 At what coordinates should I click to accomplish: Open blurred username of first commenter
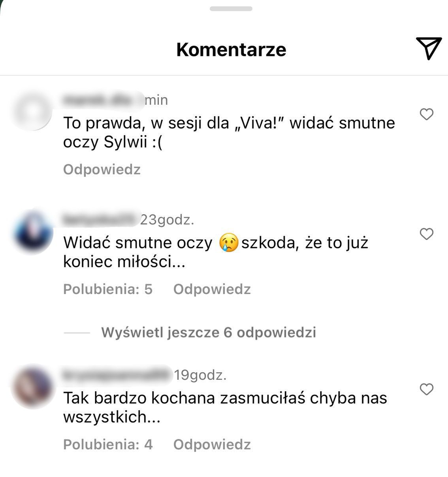pos(104,100)
